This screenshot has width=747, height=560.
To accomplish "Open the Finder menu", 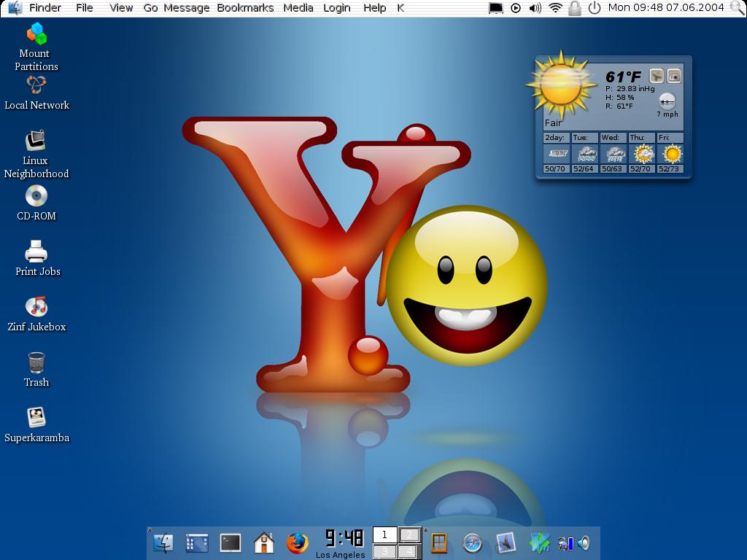I will (45, 8).
